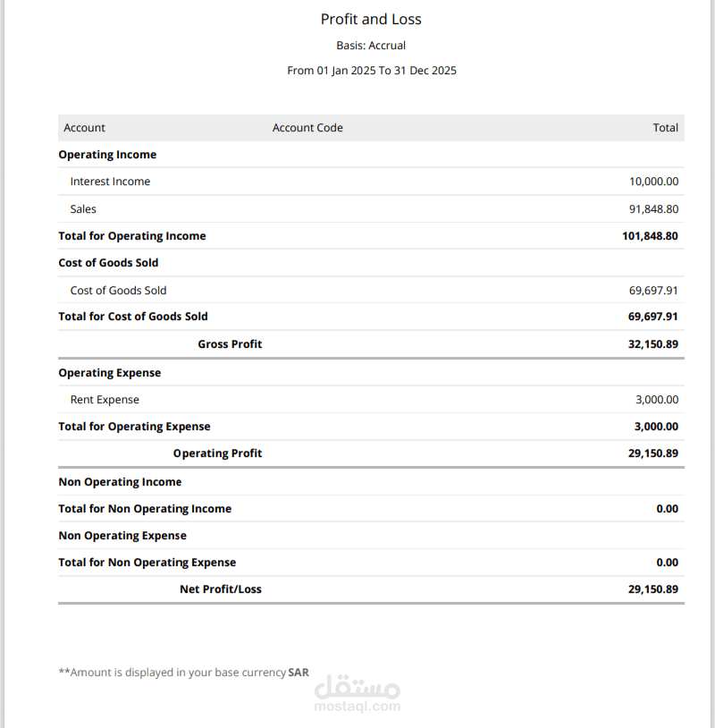Select the Cost of Goods Sold line item
This screenshot has height=728, width=715.
371,290
